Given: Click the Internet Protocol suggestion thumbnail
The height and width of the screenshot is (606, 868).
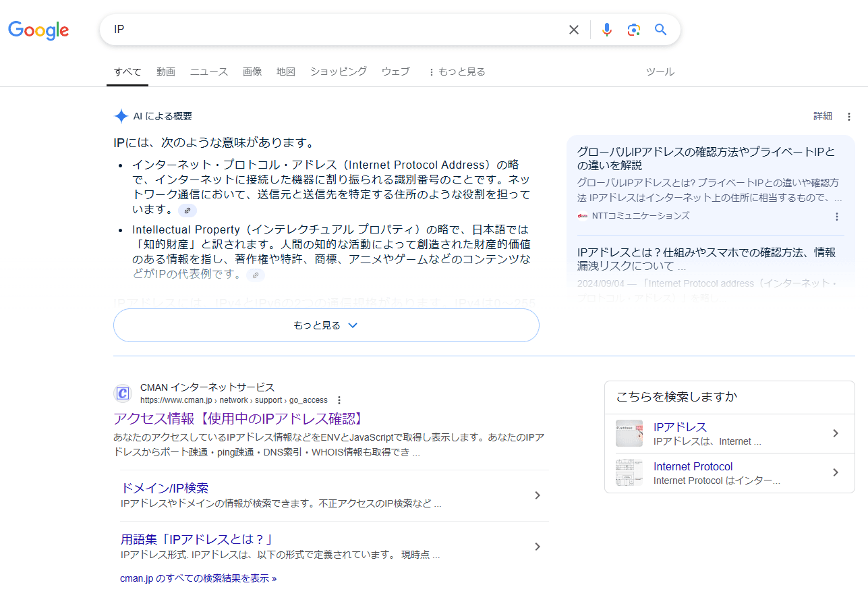Looking at the screenshot, I should point(629,472).
